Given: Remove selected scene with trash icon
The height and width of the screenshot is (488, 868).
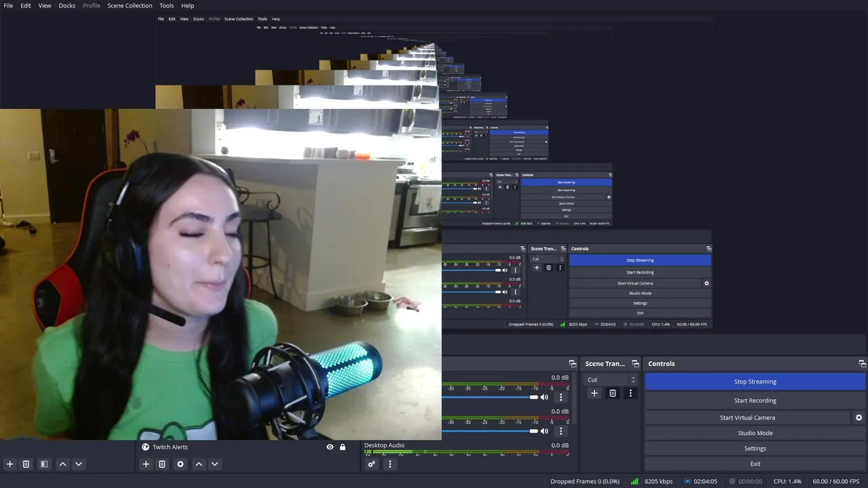Looking at the screenshot, I should pos(26,464).
